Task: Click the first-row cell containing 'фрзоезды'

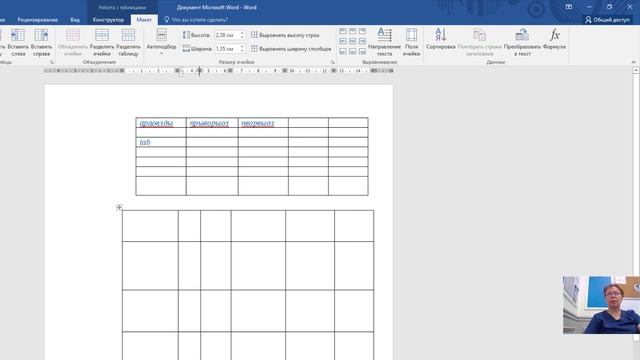Action: click(x=161, y=122)
